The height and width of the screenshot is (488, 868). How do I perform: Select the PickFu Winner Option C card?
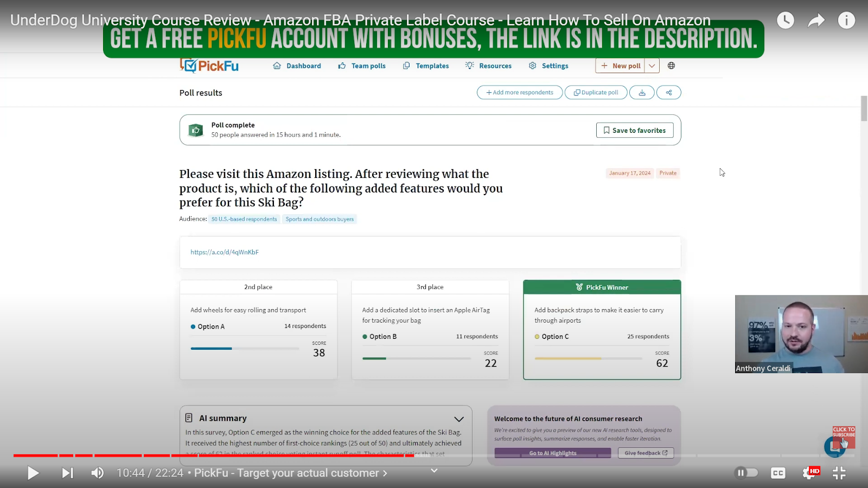tap(602, 330)
